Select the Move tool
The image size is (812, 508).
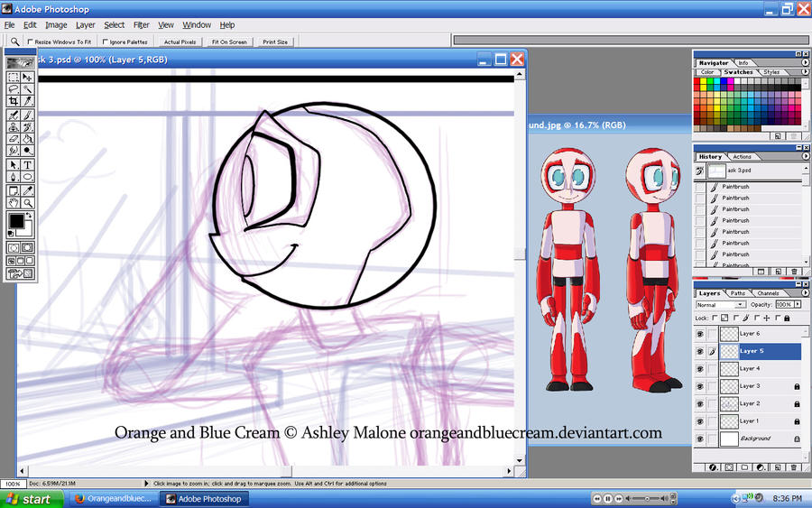[x=27, y=78]
